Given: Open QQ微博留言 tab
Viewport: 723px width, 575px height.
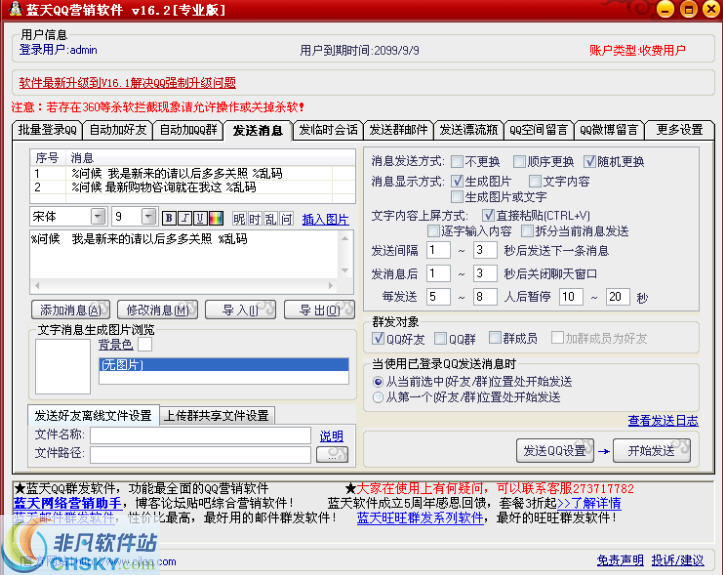Looking at the screenshot, I should [x=609, y=130].
